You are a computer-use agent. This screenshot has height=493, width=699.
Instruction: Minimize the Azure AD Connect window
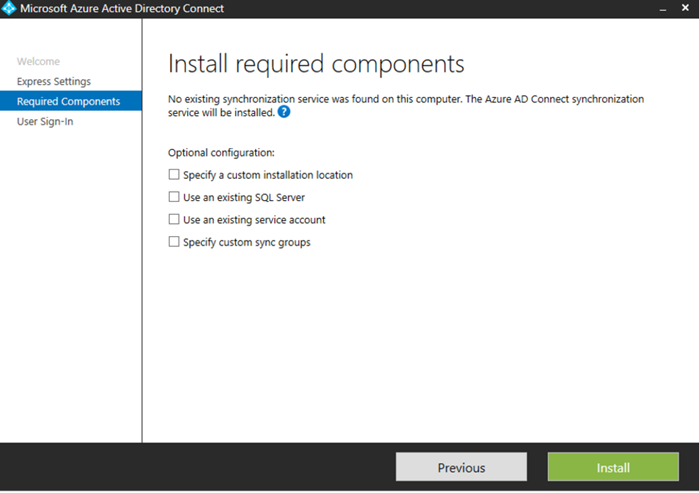click(x=661, y=9)
